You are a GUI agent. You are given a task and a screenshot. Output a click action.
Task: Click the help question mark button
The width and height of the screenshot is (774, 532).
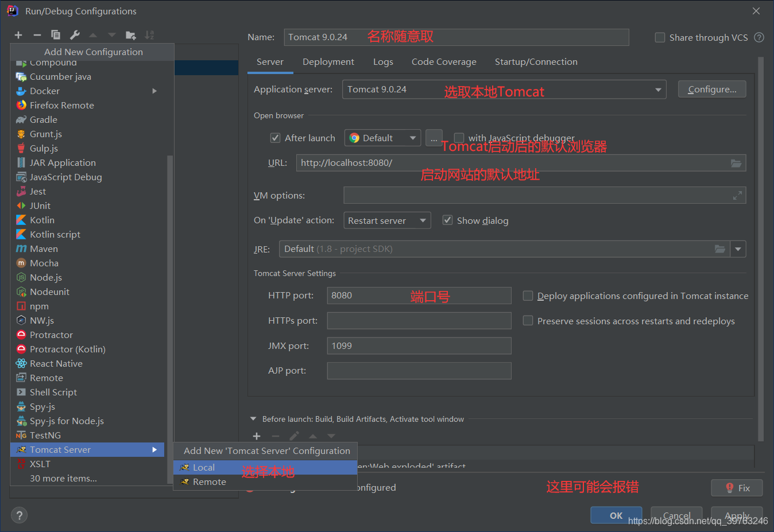point(19,515)
